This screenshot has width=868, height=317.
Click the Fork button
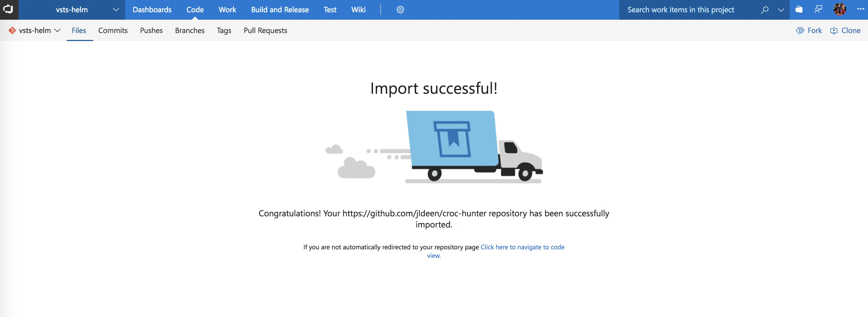click(x=809, y=30)
